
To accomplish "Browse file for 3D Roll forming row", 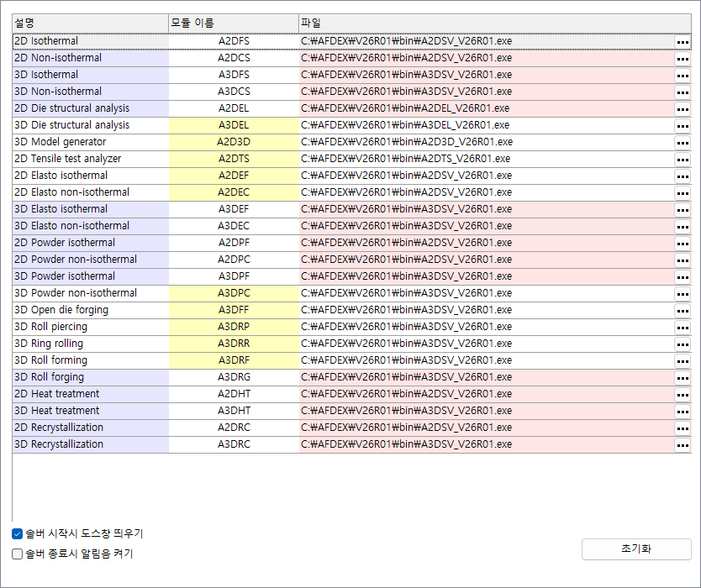I will coord(683,361).
